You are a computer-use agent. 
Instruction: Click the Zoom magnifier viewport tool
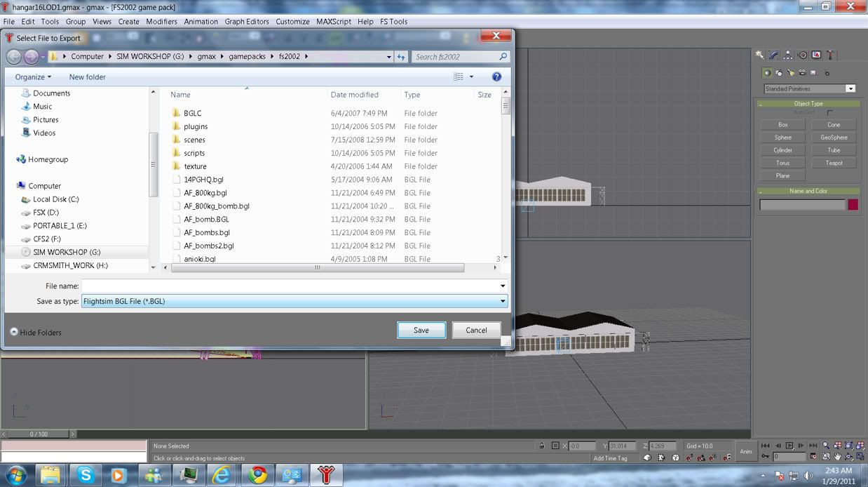pos(826,446)
